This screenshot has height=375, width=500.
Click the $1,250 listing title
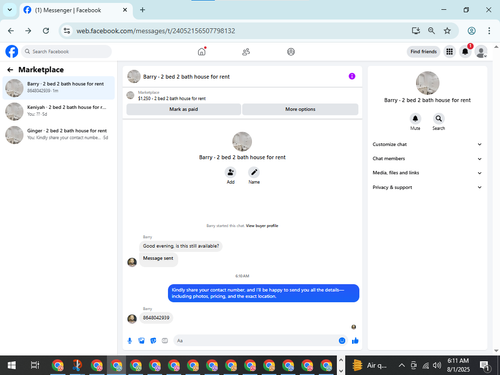172,99
